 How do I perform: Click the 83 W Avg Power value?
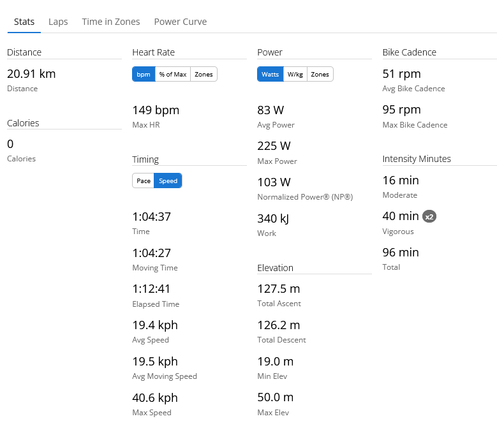point(271,110)
